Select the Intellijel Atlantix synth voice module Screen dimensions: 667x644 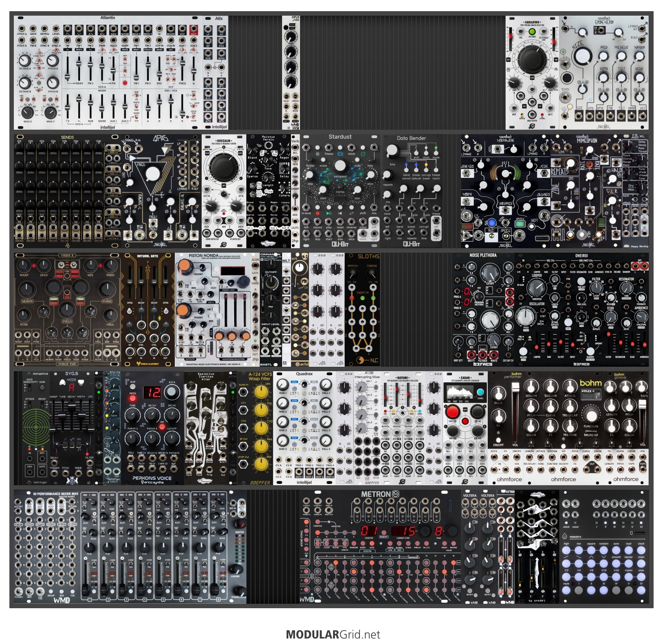pyautogui.click(x=107, y=73)
